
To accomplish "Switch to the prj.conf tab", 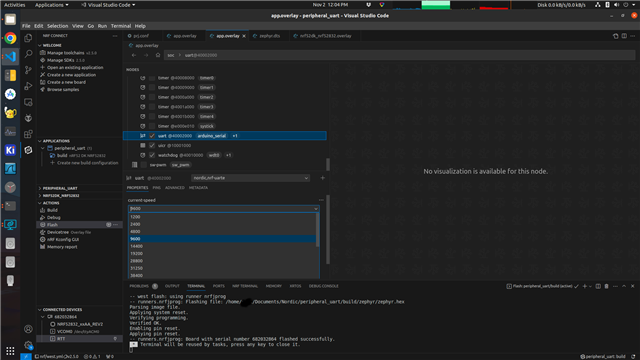I will click(x=141, y=36).
